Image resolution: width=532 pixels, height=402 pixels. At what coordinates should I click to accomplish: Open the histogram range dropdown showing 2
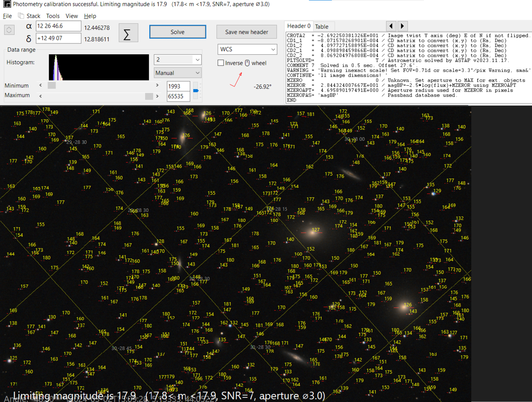click(x=177, y=59)
